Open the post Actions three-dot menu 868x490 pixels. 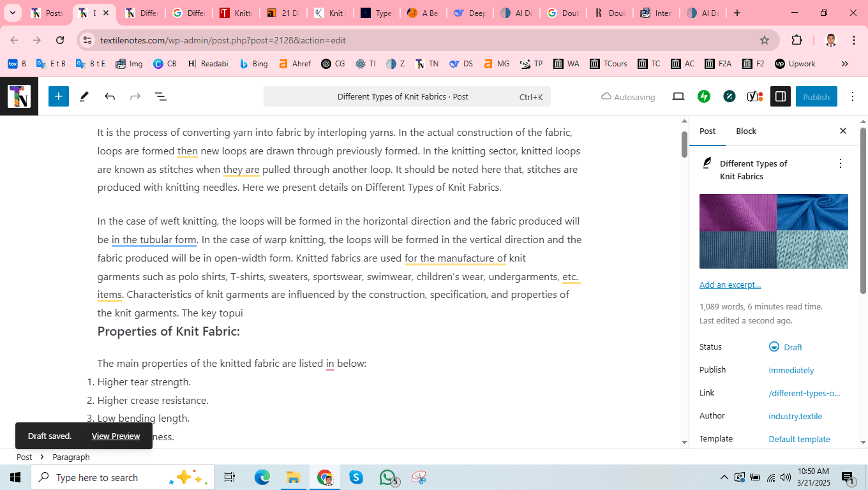tap(840, 164)
